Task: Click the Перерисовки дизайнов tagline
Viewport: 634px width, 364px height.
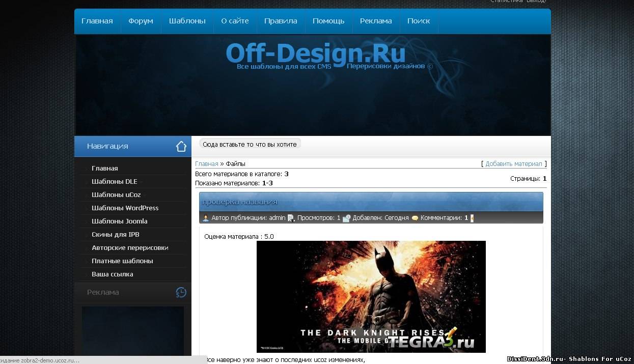Action: (386, 67)
